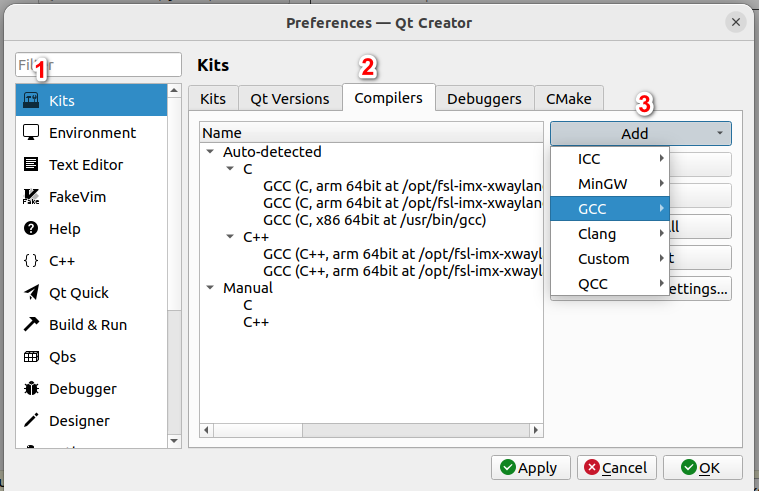Click the Cancel button
This screenshot has height=491, width=759.
click(x=617, y=468)
